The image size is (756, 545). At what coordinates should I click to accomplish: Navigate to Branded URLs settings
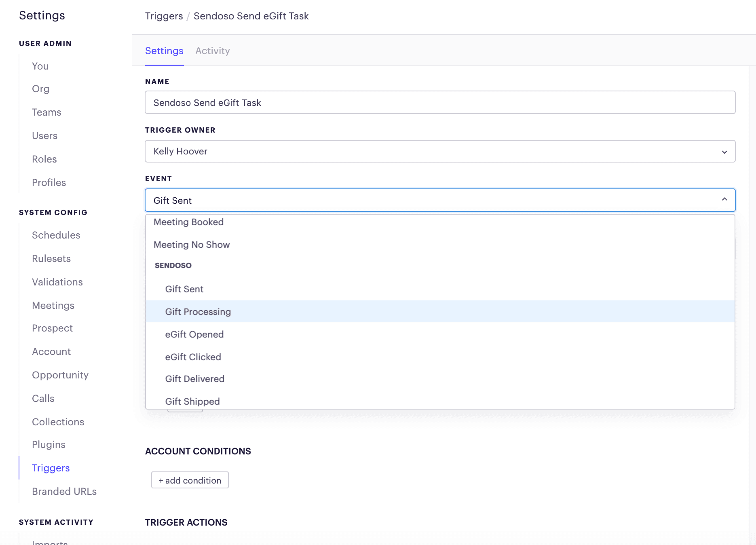point(64,492)
